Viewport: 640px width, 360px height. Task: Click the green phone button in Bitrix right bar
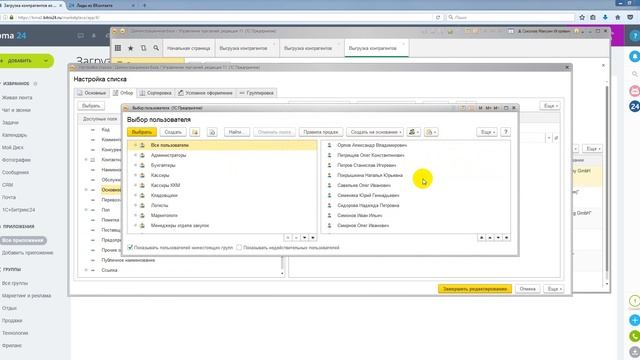635,336
